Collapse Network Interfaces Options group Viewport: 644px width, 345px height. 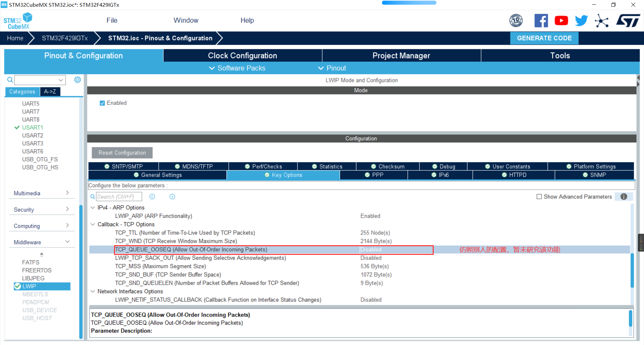point(93,291)
